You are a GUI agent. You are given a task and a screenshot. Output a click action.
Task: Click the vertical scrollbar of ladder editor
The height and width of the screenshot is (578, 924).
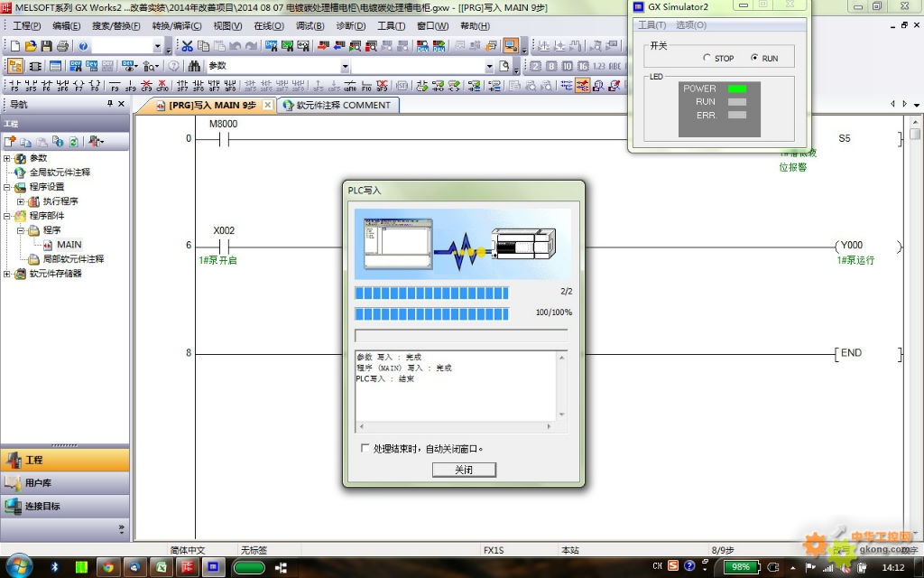915,327
